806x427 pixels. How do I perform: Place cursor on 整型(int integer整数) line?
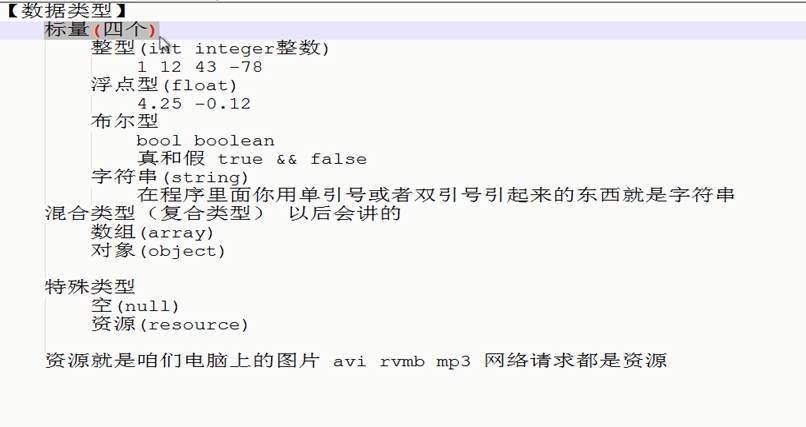click(210, 48)
